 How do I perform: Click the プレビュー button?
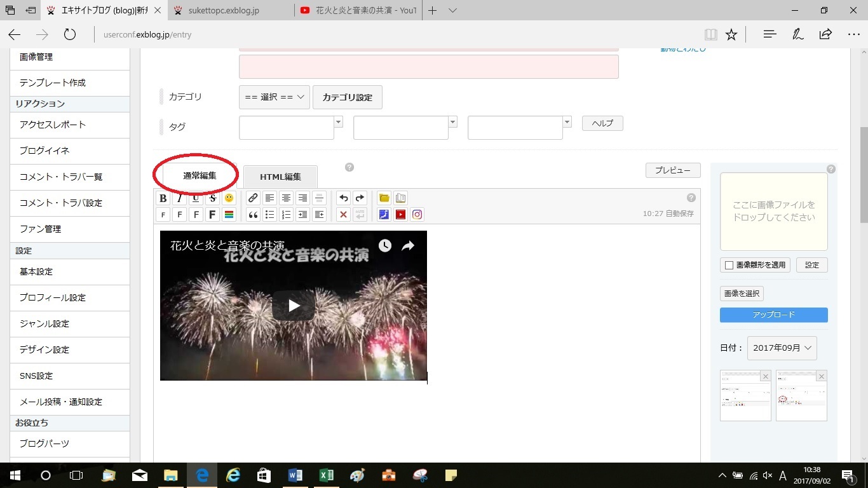point(673,170)
